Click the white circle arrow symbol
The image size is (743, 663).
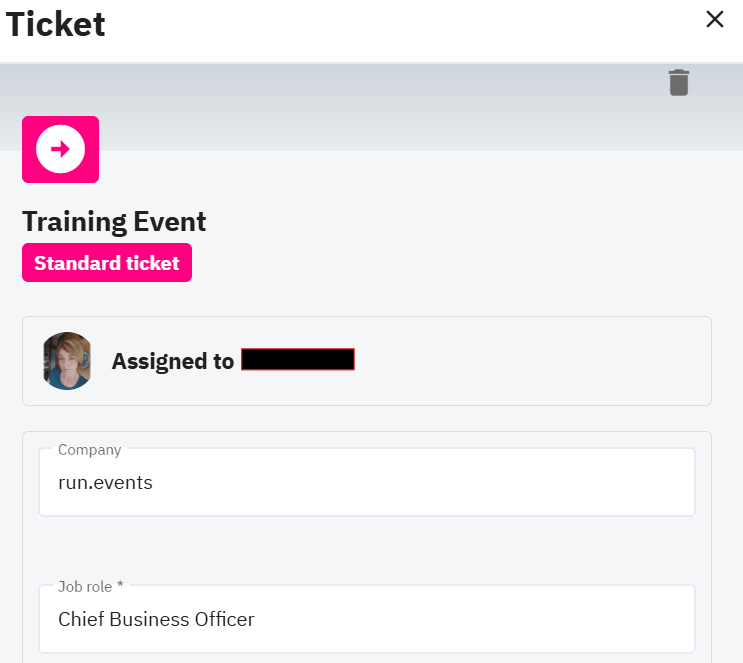pos(60,150)
